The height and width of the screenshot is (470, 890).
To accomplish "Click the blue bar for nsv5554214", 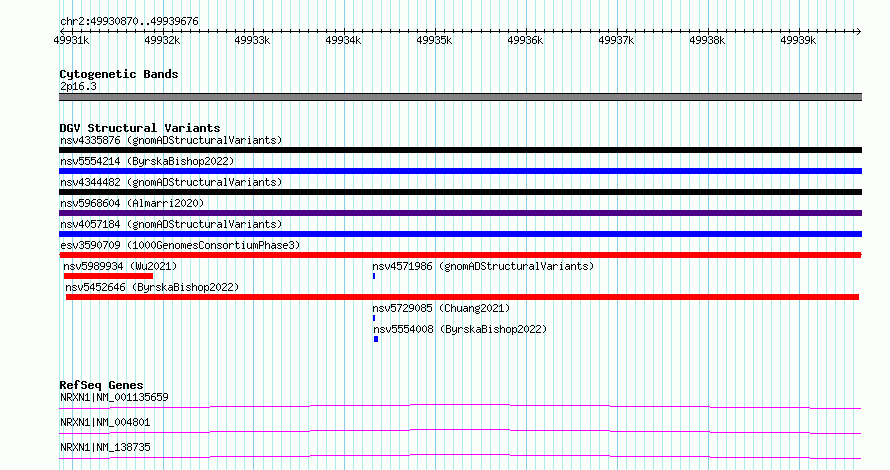I will pos(460,171).
